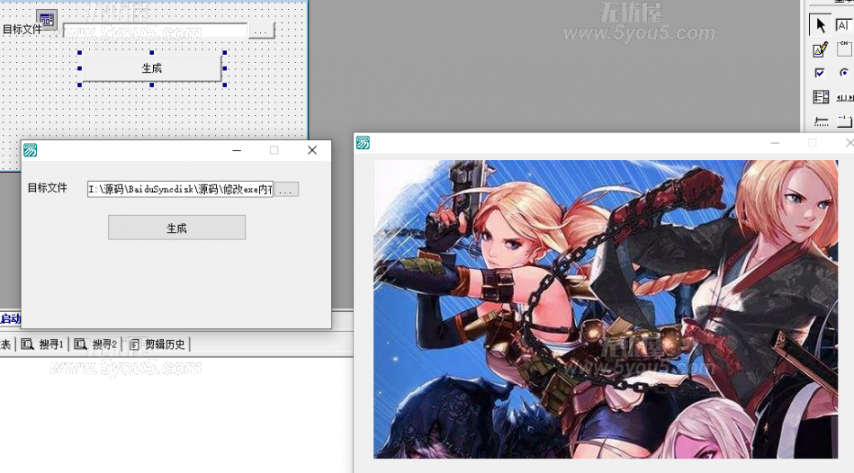Minimize the small 目标文件 dialog
This screenshot has width=854, height=473.
(236, 150)
